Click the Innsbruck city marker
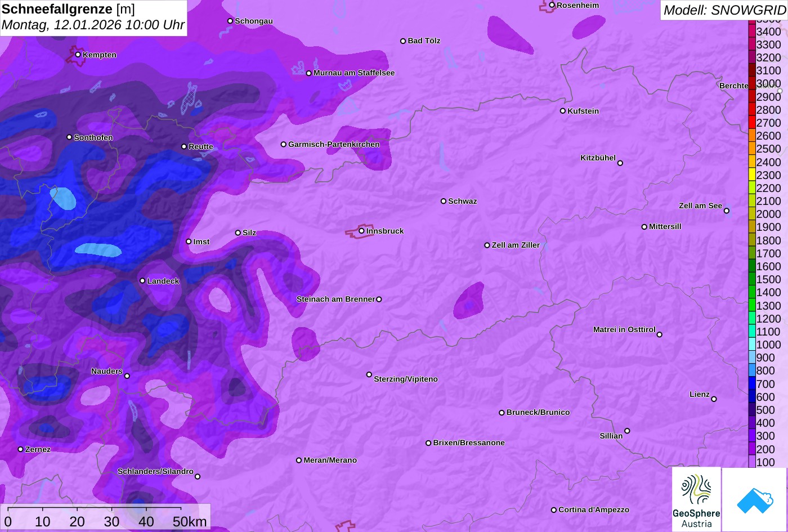This screenshot has width=788, height=532. 361,231
